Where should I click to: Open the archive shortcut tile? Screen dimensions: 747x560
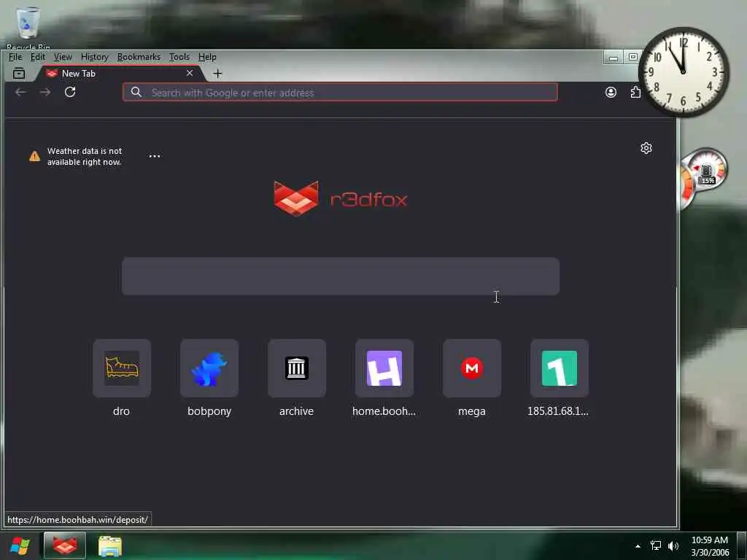click(x=297, y=368)
